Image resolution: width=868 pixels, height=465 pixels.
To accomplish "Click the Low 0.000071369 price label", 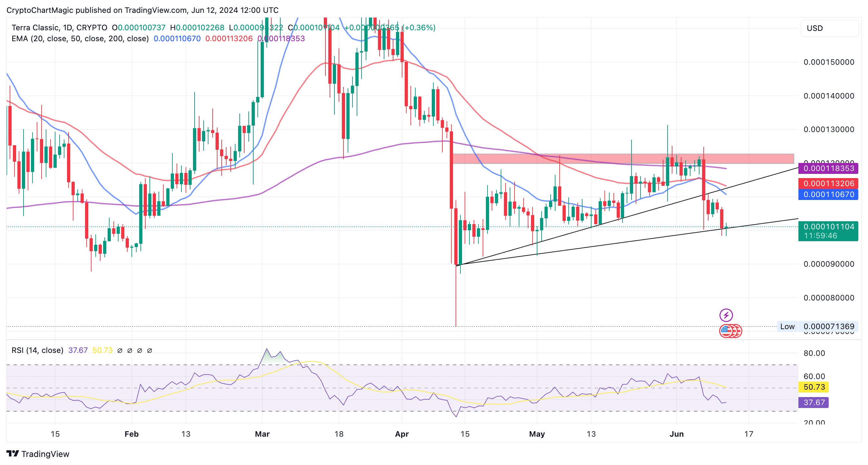I will click(817, 326).
